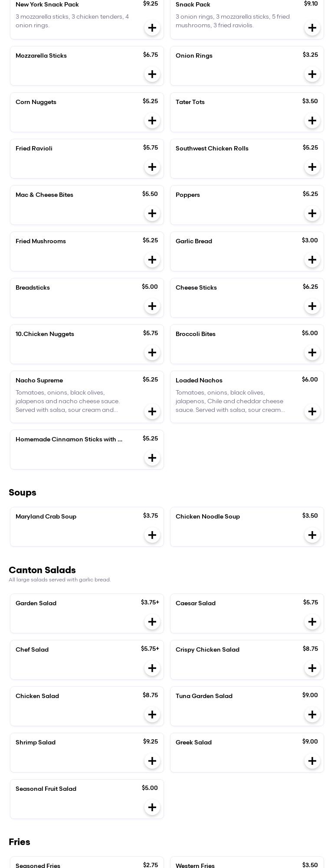Click the Crispy Chicken Salad title
The height and width of the screenshot is (868, 334).
pos(207,649)
